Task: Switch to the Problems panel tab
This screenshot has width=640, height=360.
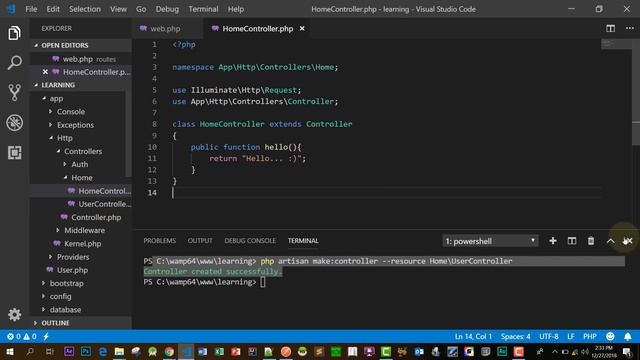Action: pyautogui.click(x=160, y=241)
